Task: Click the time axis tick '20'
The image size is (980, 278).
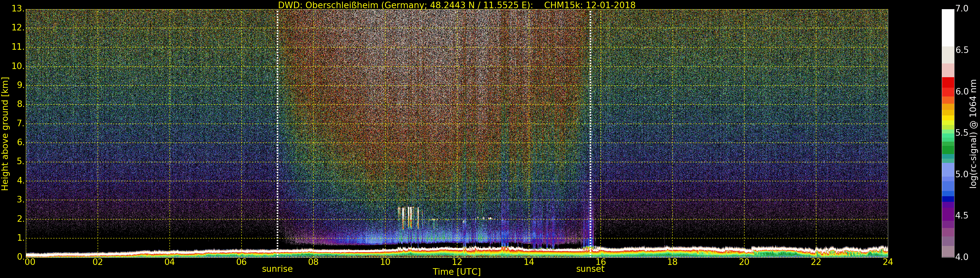Action: tap(744, 262)
